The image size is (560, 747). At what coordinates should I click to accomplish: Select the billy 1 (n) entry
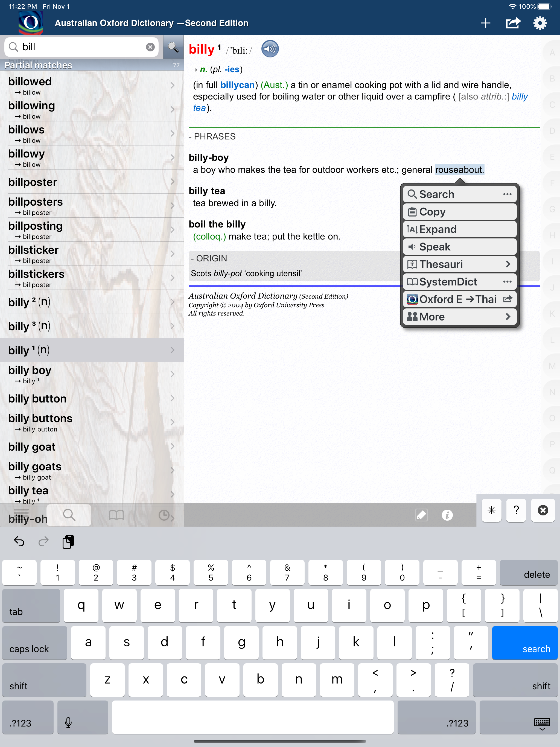coord(92,350)
